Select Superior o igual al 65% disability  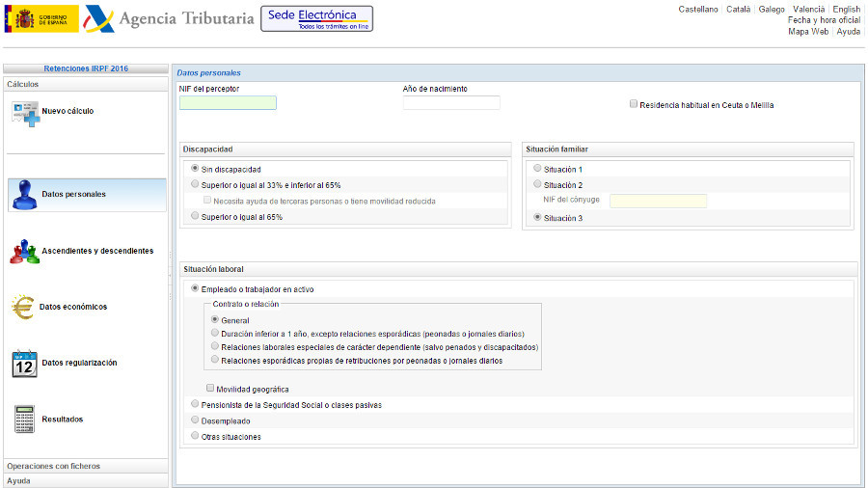click(x=196, y=217)
